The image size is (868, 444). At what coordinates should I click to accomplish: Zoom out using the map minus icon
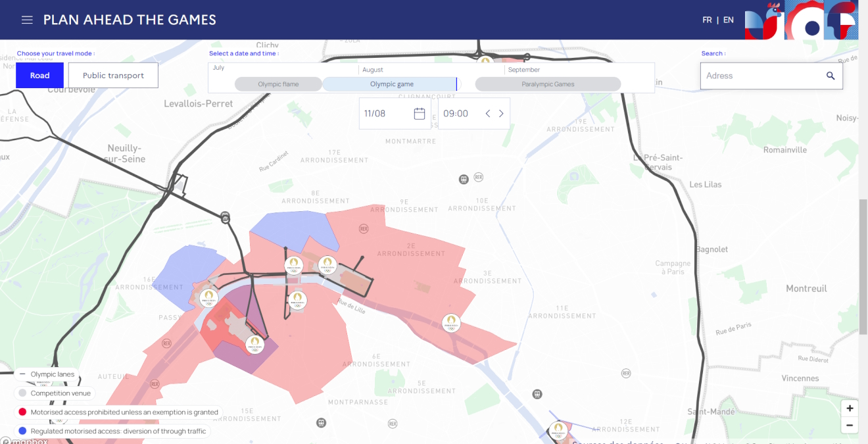click(x=849, y=426)
